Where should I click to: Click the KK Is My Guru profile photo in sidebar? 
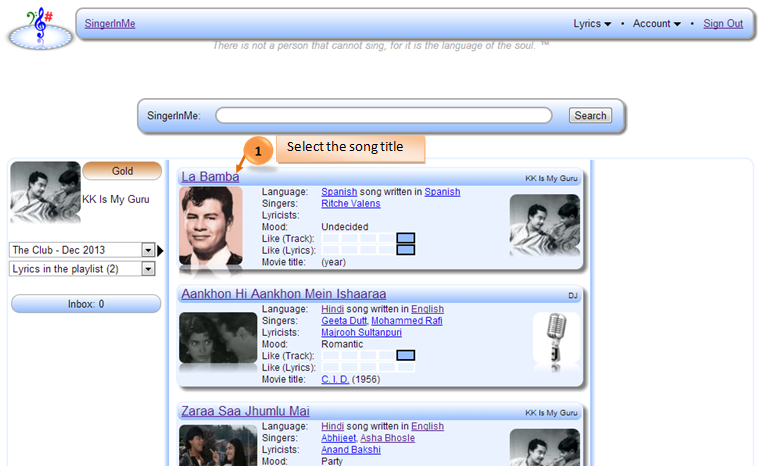point(45,192)
